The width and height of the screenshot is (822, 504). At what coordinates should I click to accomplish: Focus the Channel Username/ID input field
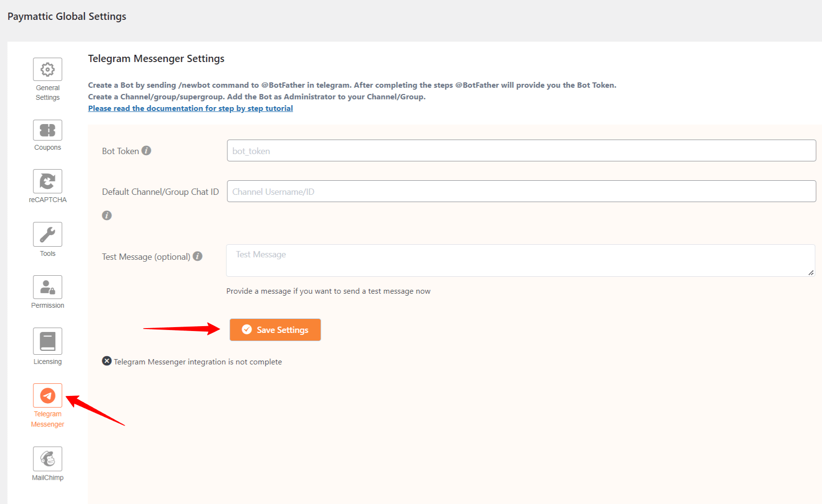pyautogui.click(x=521, y=191)
